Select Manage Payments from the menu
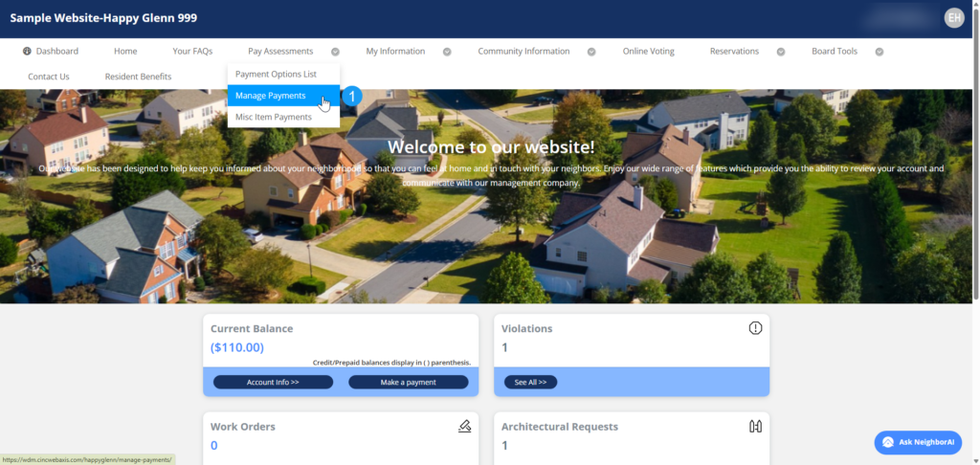980x465 pixels. coord(271,96)
